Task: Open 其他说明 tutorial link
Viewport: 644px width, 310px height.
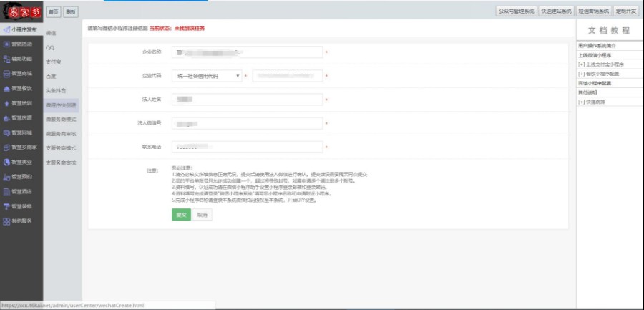Action: (x=586, y=92)
